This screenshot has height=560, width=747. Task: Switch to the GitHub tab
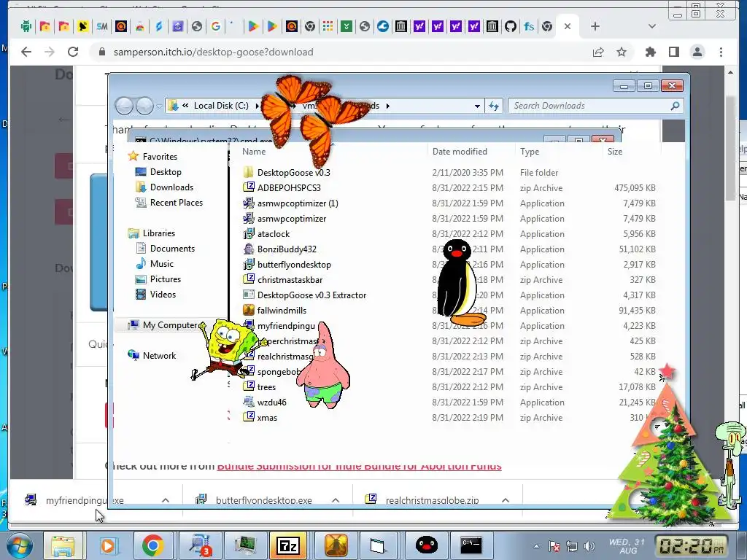pyautogui.click(x=510, y=26)
